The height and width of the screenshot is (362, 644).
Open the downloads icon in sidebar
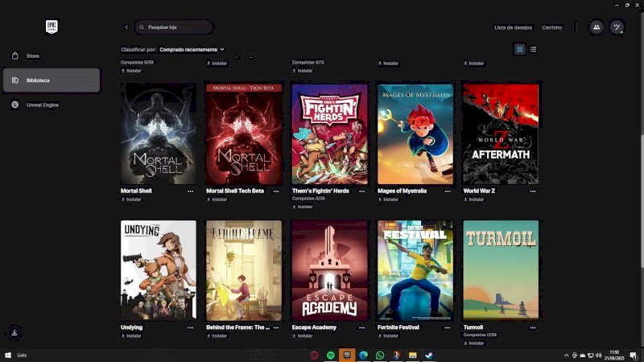tap(14, 332)
